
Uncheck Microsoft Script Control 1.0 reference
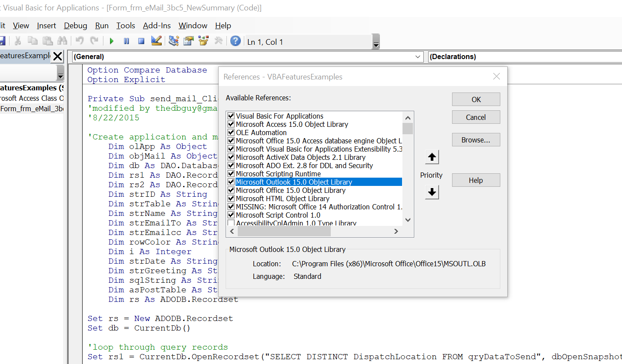[231, 215]
